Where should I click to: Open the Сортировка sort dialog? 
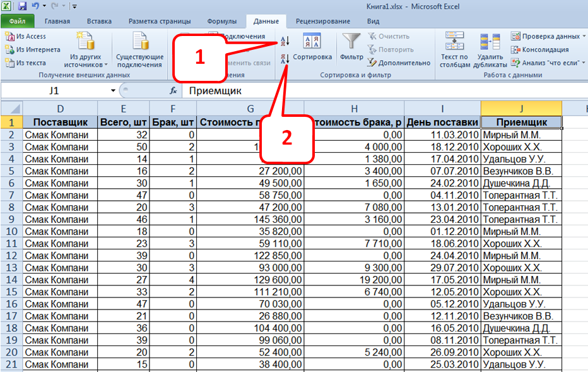click(312, 47)
